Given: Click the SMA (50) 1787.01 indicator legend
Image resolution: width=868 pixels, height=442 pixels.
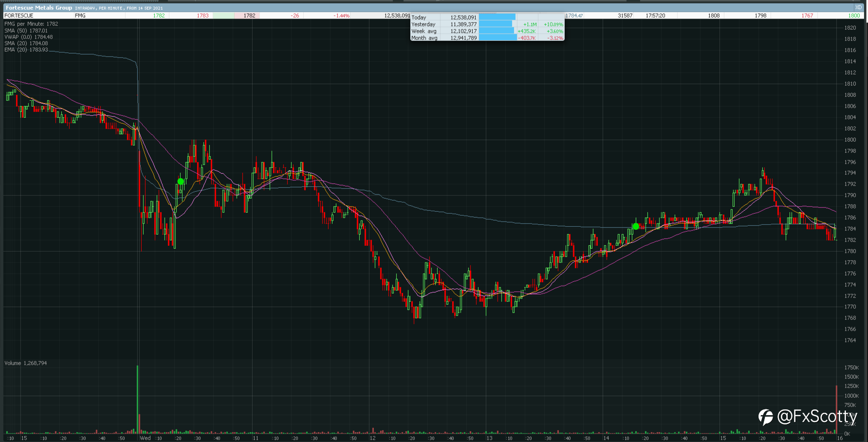Looking at the screenshot, I should 26,31.
